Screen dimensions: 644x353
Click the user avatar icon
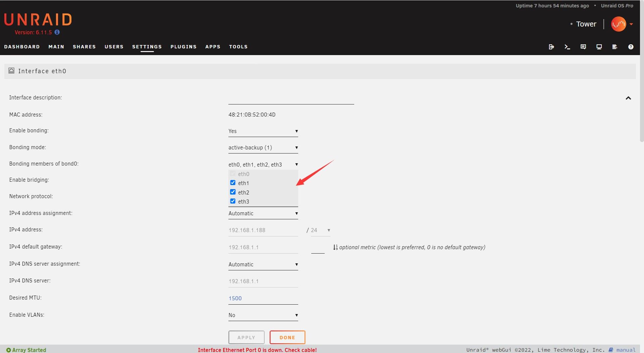pyautogui.click(x=619, y=24)
